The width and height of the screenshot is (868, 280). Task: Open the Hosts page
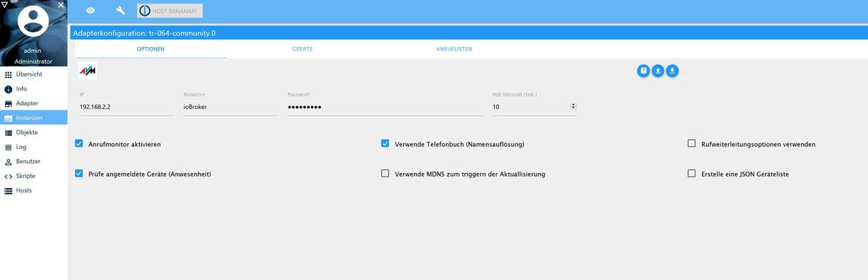33,190
